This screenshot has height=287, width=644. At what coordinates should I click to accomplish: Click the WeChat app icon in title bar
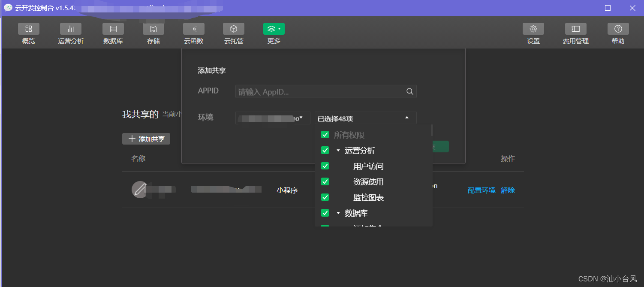[8, 8]
